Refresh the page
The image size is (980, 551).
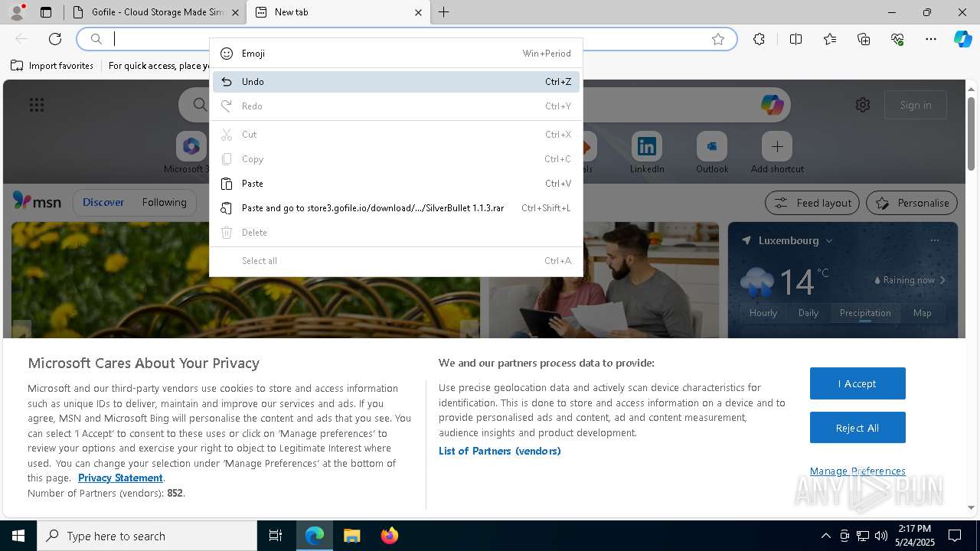tap(55, 39)
